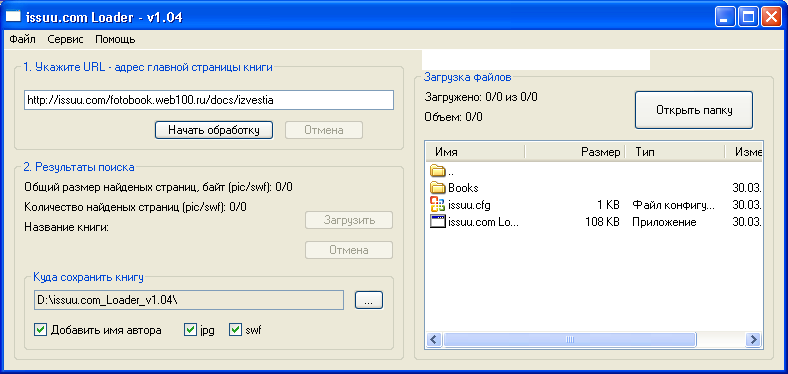788x374 pixels.
Task: Click the save path field D:\issuu.com_Loader_v1.04\
Action: [x=188, y=300]
